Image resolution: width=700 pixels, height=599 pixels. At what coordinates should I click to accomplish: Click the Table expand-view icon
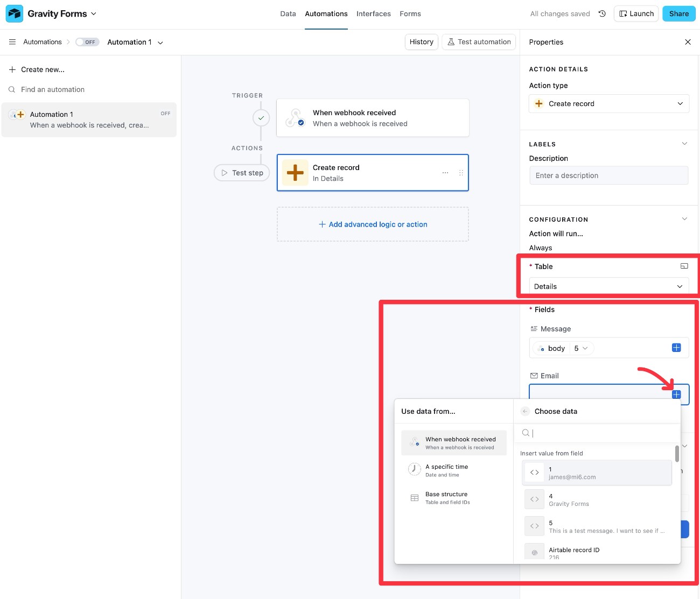(x=684, y=266)
